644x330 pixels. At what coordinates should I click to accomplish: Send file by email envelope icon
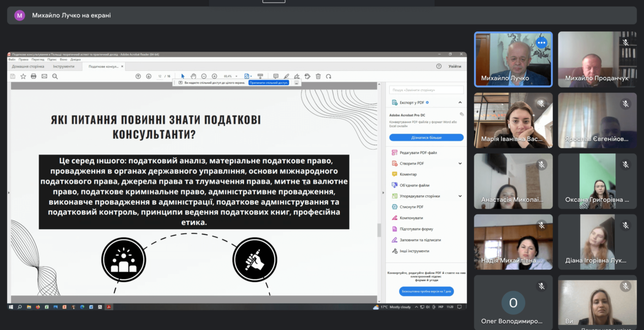click(x=45, y=76)
